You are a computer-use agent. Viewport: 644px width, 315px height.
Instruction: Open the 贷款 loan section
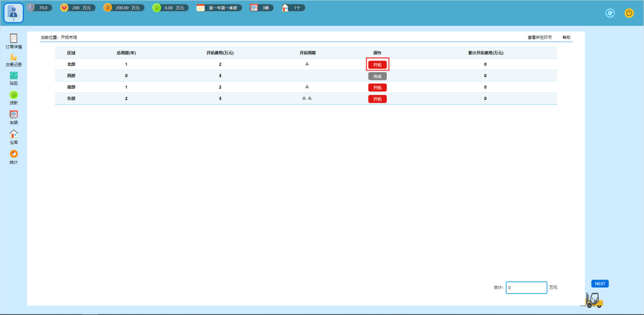[14, 96]
